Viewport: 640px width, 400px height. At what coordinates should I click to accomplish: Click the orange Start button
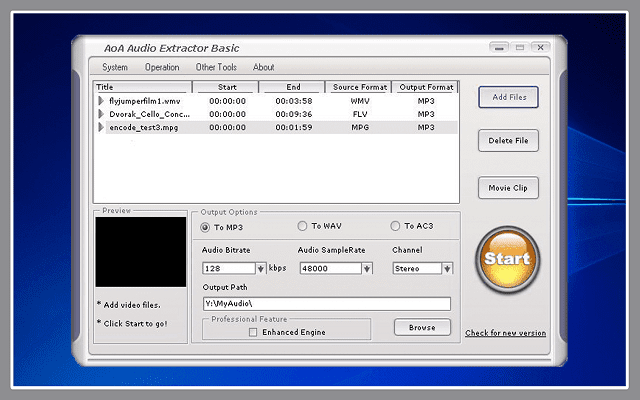tap(507, 259)
